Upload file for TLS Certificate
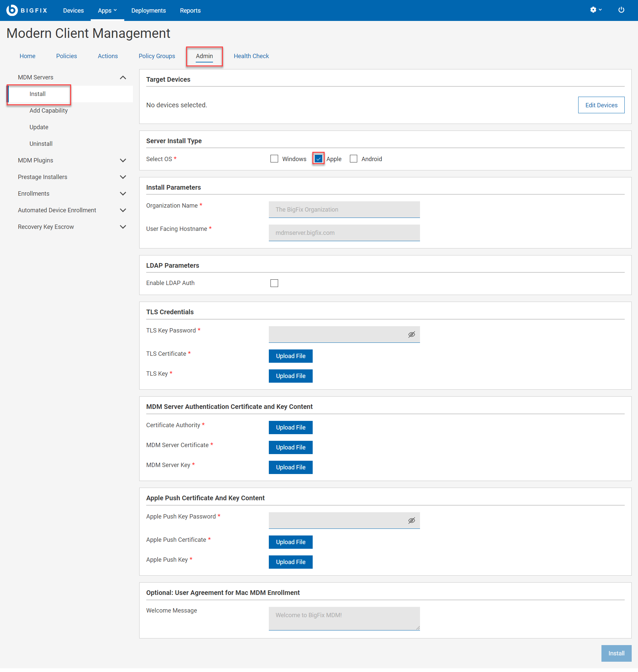This screenshot has height=672, width=638. (x=290, y=356)
